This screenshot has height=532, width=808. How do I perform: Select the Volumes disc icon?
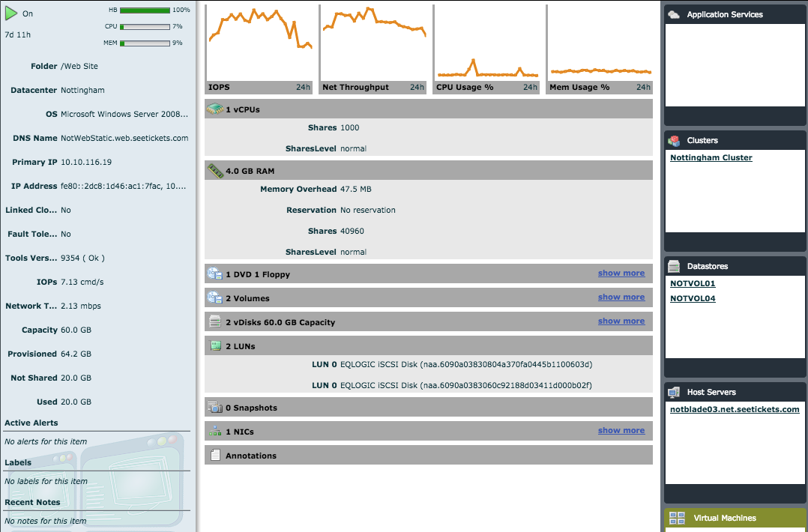(x=215, y=297)
